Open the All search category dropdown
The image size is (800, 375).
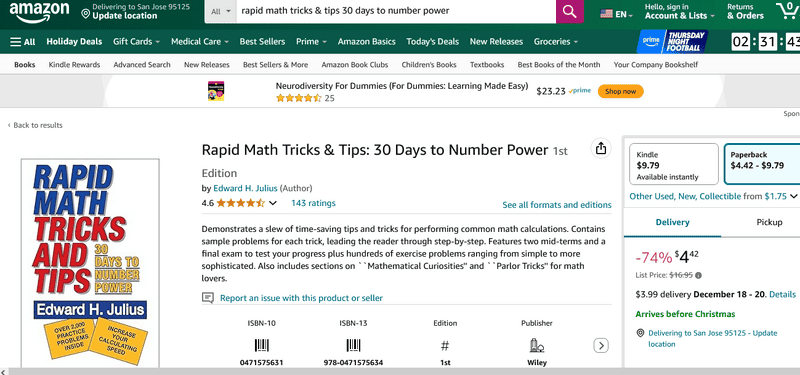pos(221,11)
